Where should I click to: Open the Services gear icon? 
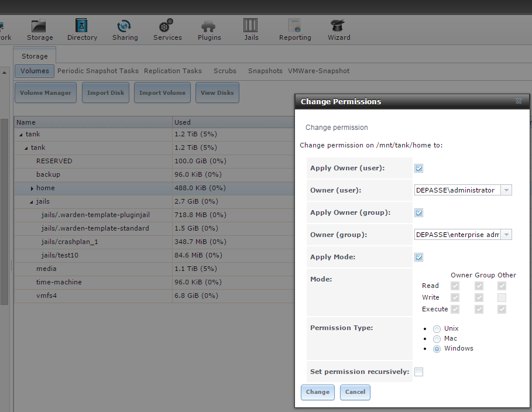click(167, 29)
